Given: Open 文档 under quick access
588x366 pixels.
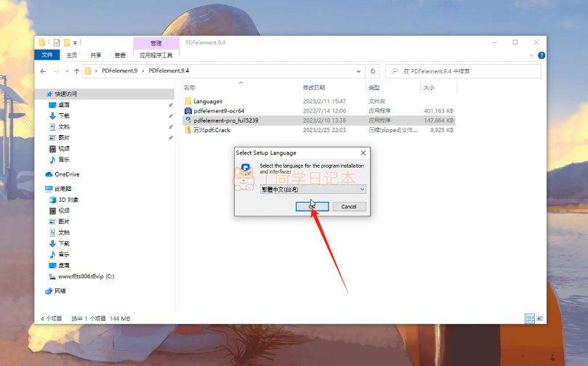Looking at the screenshot, I should point(64,126).
